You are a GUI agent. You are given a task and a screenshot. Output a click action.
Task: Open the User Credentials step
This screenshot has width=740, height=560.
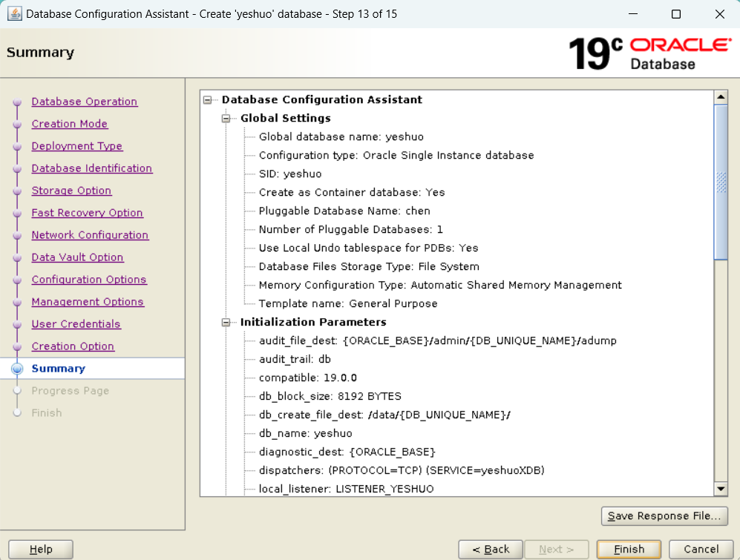pos(76,323)
